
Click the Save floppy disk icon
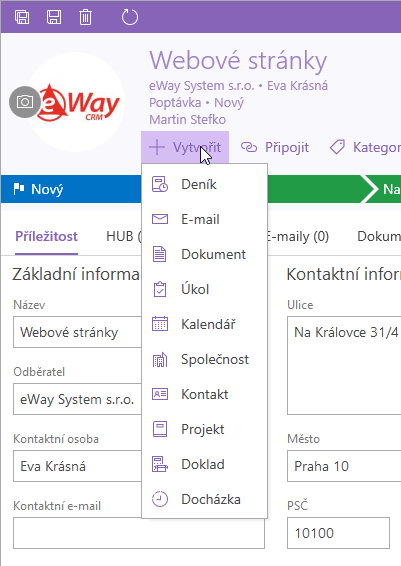tap(54, 17)
